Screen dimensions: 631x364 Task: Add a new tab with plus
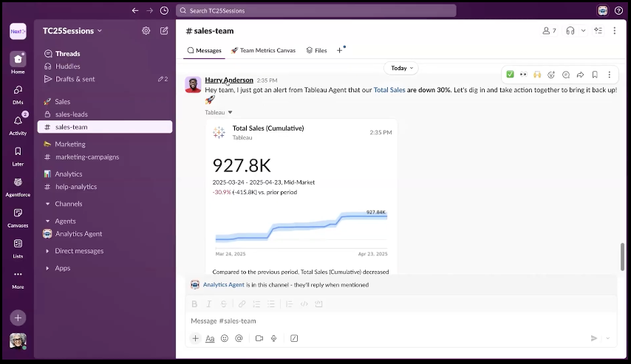pyautogui.click(x=340, y=50)
